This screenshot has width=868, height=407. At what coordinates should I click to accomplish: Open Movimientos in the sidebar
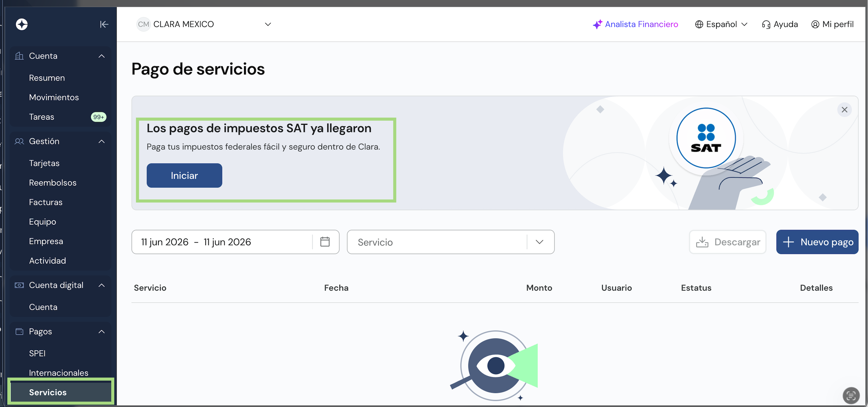[54, 97]
